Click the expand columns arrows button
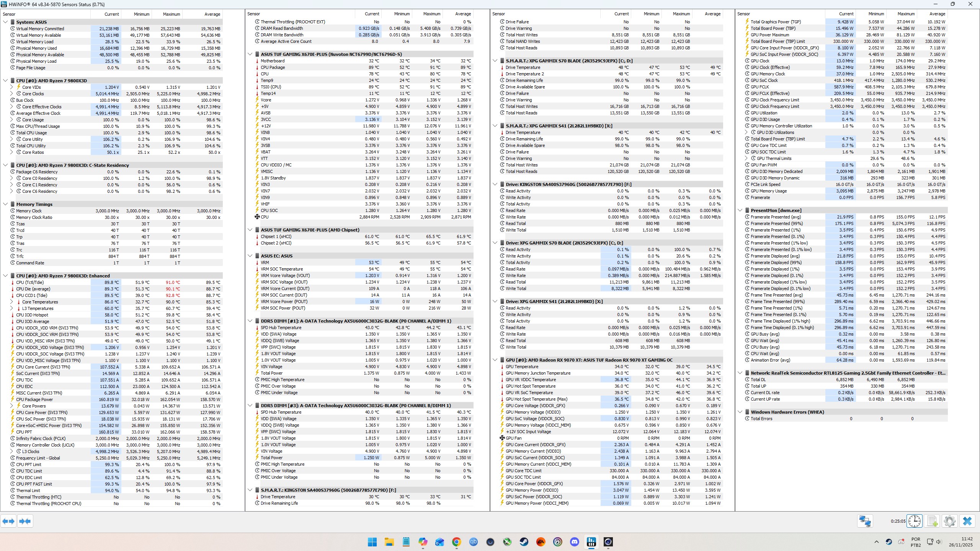The width and height of the screenshot is (980, 551). tap(8, 521)
